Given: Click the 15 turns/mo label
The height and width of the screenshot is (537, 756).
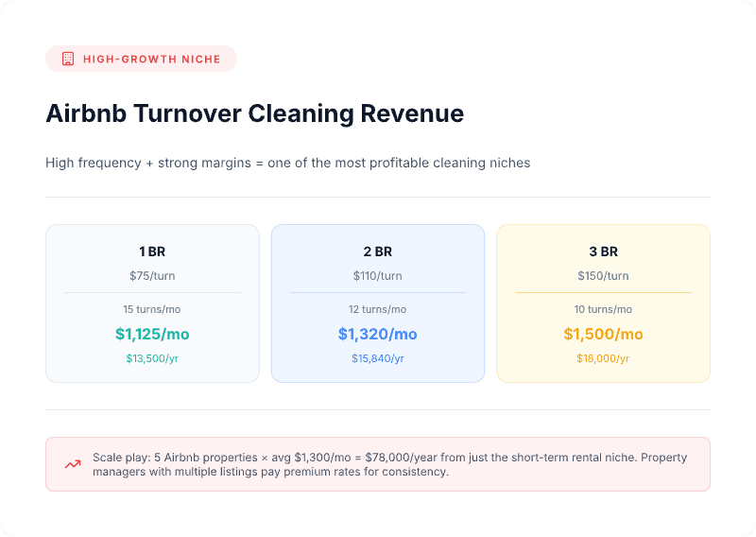Looking at the screenshot, I should coord(152,309).
